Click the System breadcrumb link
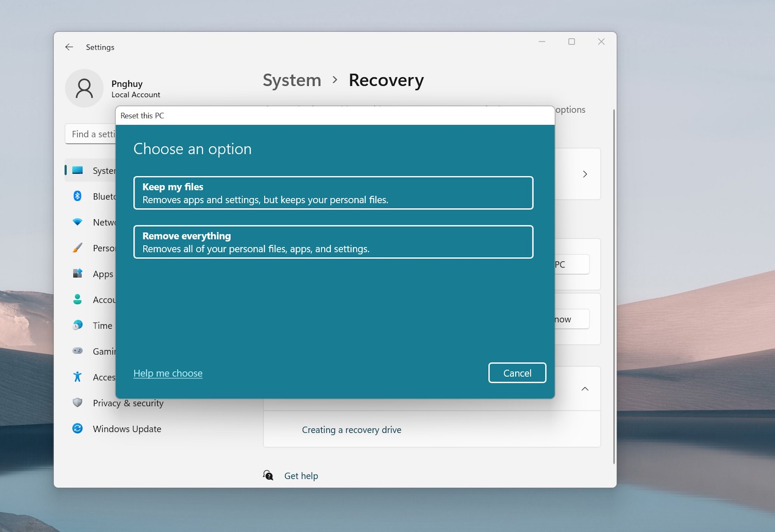 (x=292, y=80)
